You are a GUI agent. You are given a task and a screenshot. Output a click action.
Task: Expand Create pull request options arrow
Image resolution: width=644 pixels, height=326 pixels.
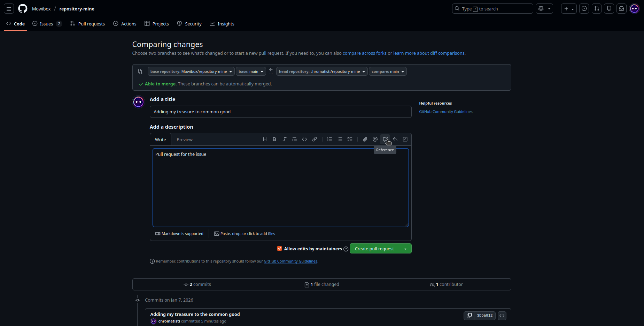point(405,249)
